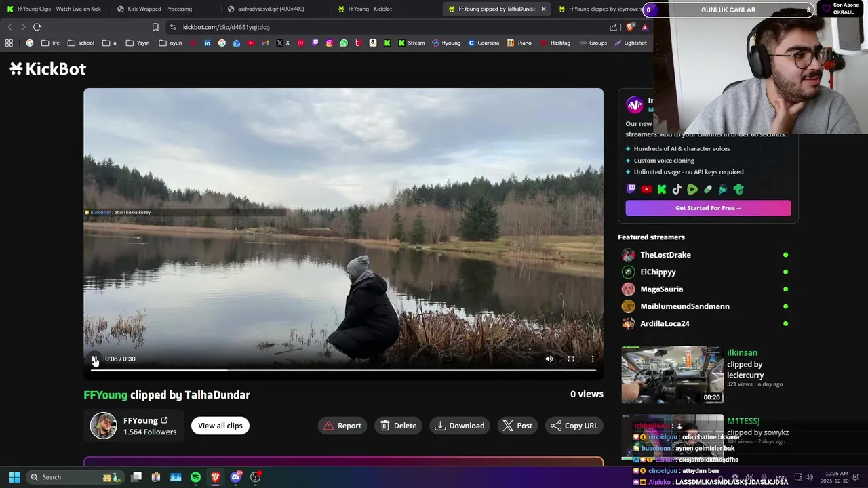Click the Kick icon in the ad panel
This screenshot has width=868, height=488.
coord(662,190)
